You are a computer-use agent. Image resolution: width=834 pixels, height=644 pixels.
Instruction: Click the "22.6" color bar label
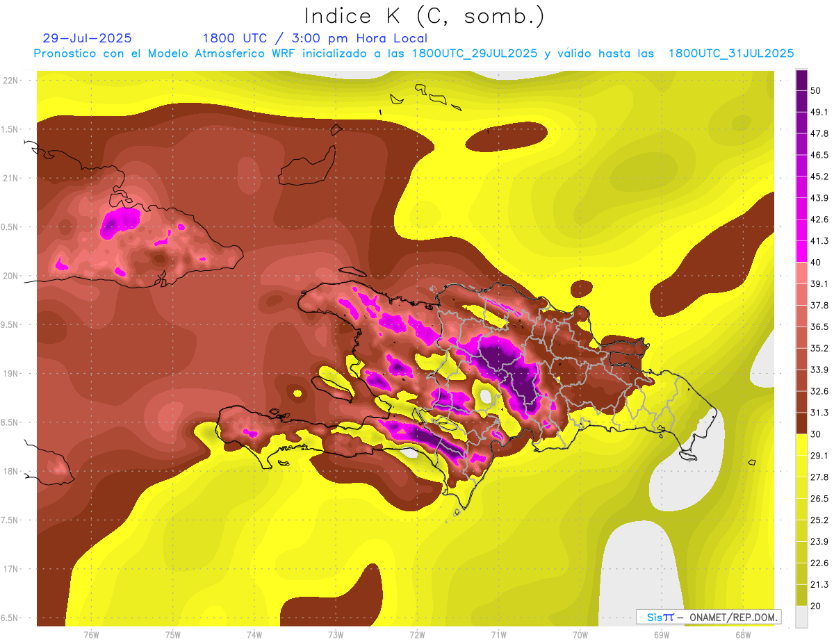pos(821,563)
